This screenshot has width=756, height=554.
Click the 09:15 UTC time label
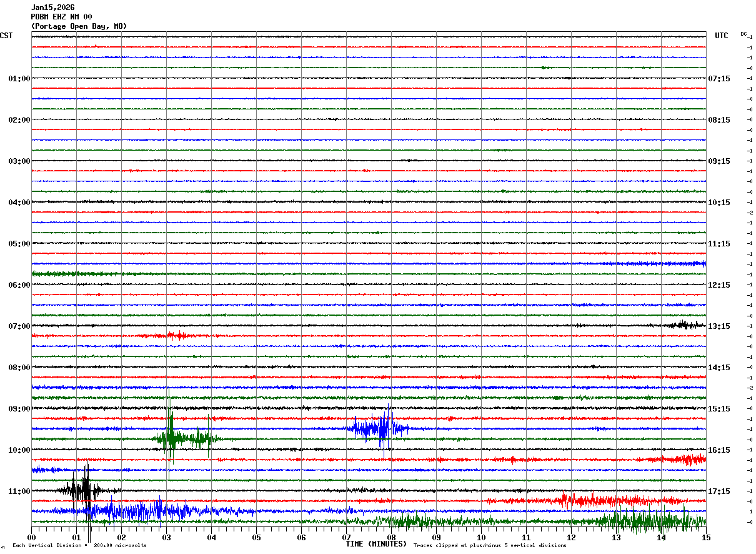tap(719, 161)
